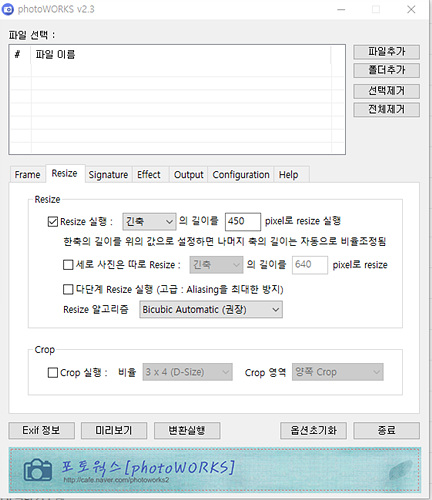This screenshot has height=500, width=432.
Task: Toggle the Resize 실행 checkbox
Action: pyautogui.click(x=53, y=222)
